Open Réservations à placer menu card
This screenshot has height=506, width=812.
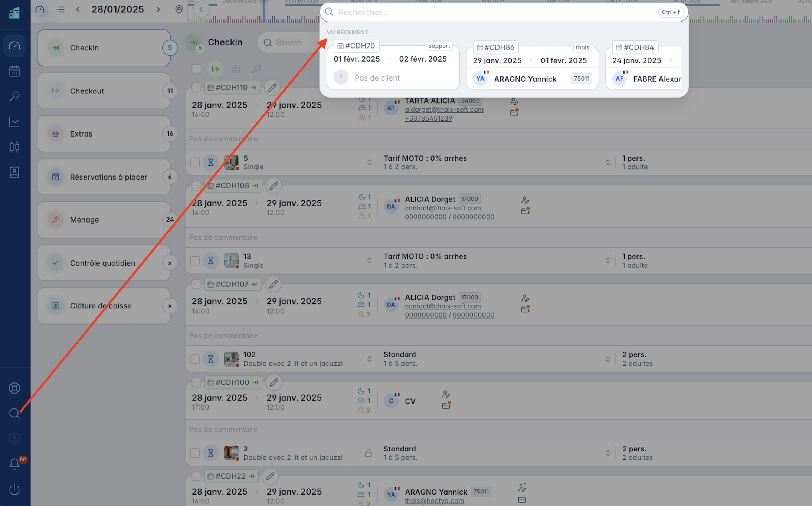point(104,177)
